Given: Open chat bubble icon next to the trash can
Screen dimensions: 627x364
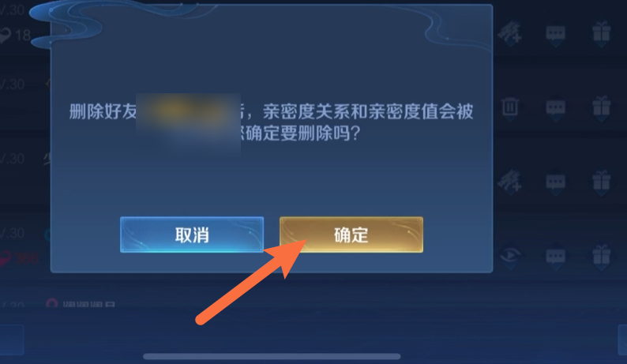Looking at the screenshot, I should tap(555, 109).
